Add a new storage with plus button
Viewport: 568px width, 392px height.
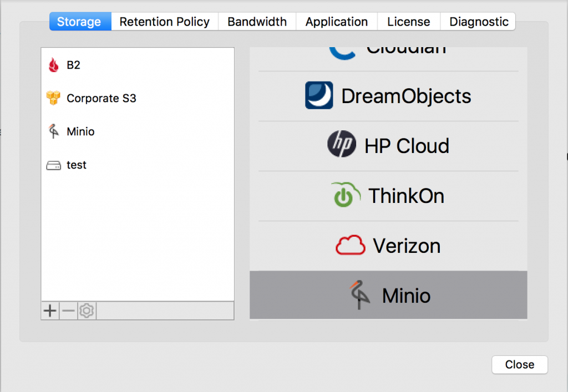coord(50,310)
